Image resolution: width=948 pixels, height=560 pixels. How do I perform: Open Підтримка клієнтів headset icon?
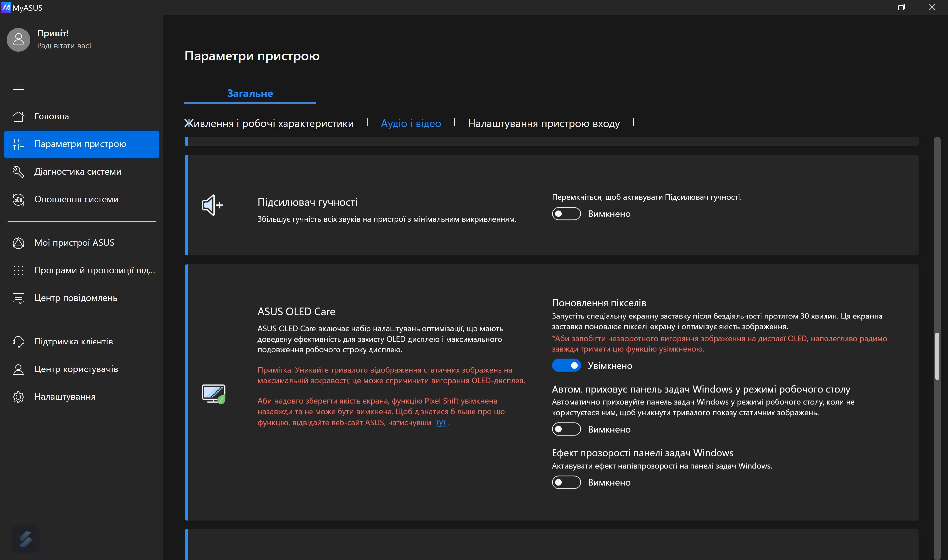[x=18, y=342]
